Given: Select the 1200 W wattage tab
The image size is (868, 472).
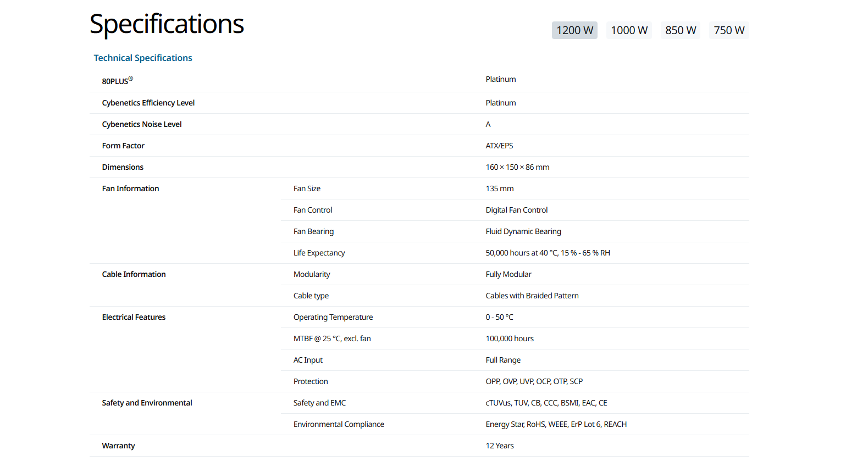Looking at the screenshot, I should coord(574,30).
